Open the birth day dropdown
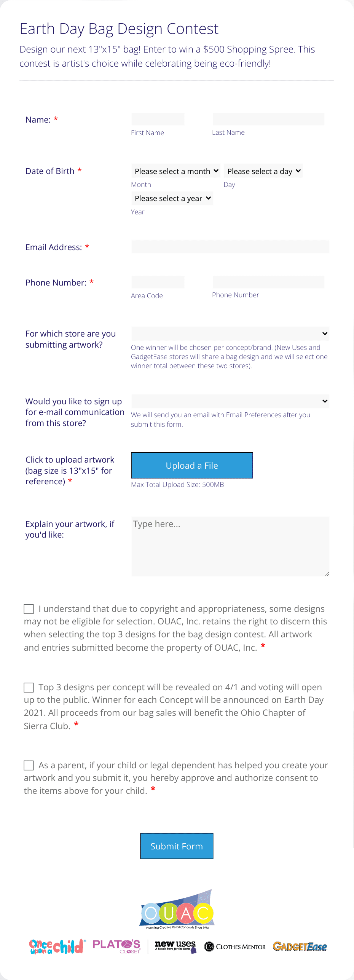Viewport: 354px width, 980px height. pyautogui.click(x=263, y=171)
